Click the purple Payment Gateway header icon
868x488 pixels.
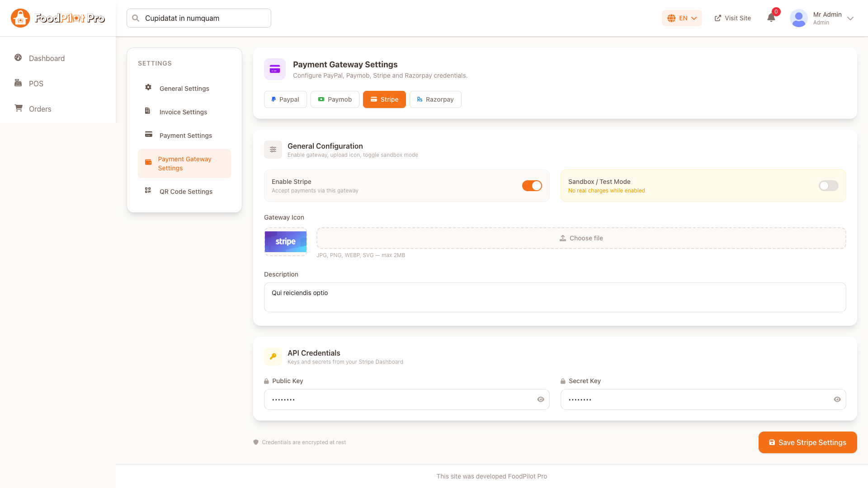pos(275,69)
